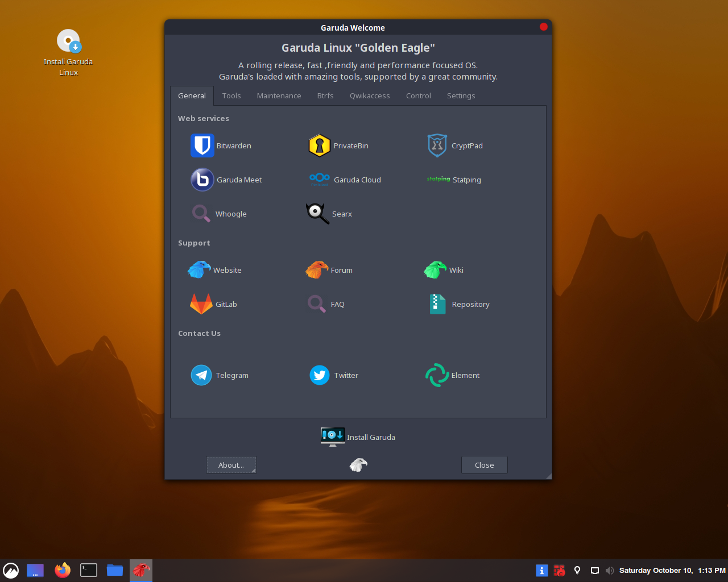Viewport: 728px width, 582px height.
Task: Click the blue info tray icon
Action: (542, 570)
